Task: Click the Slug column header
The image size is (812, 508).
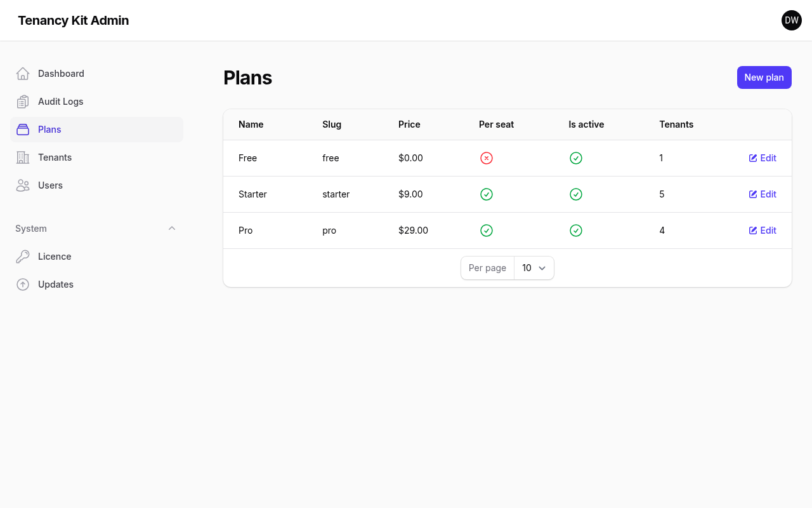Action: click(x=332, y=124)
